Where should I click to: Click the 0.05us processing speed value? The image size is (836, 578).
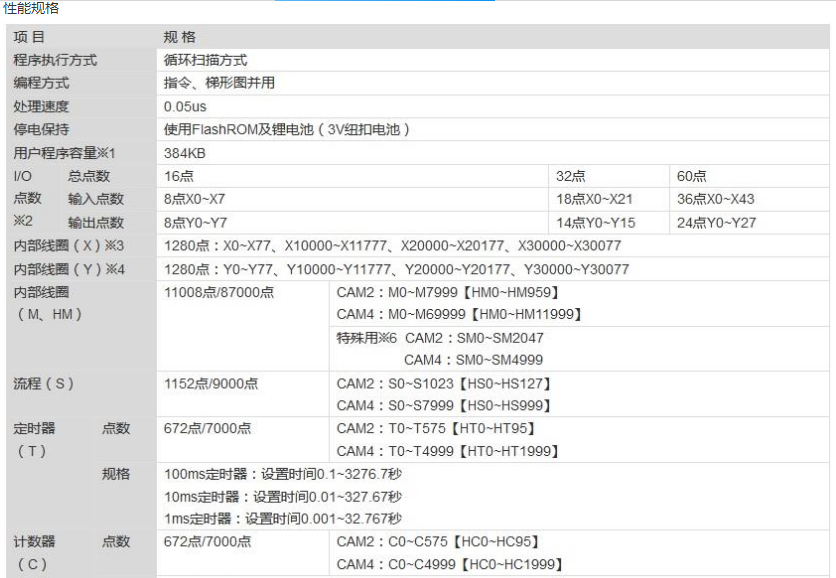click(185, 106)
